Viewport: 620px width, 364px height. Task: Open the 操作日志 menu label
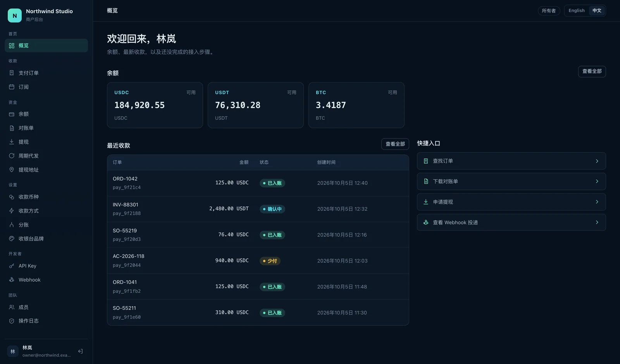[x=29, y=321]
